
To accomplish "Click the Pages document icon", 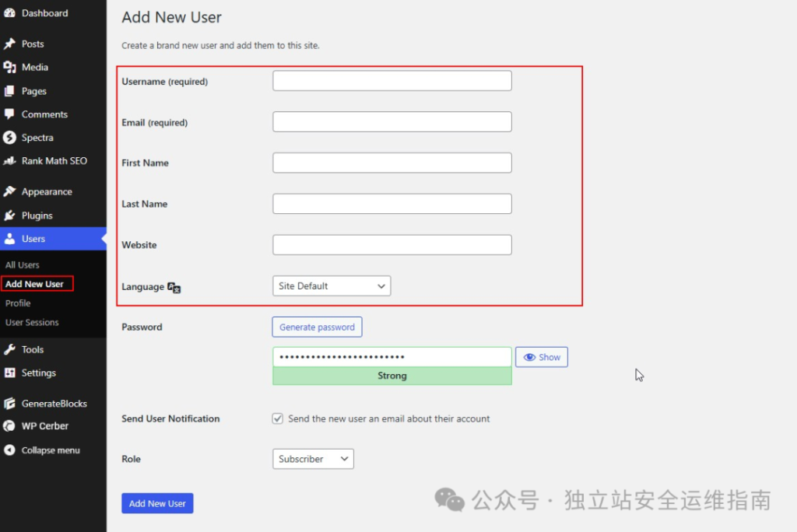I will [9, 91].
